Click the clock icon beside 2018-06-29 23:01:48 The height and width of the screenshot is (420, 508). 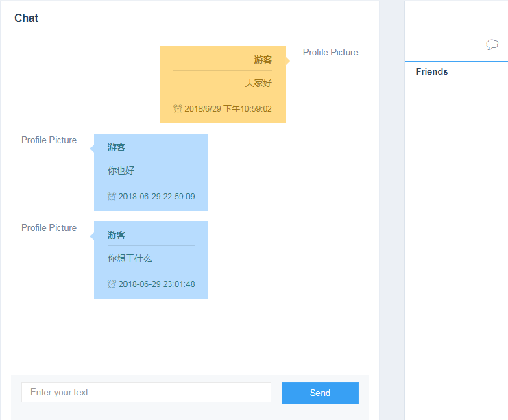coord(112,284)
